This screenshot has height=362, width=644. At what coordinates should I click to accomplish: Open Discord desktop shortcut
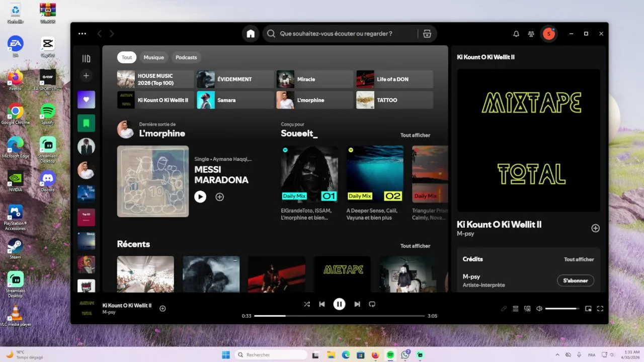[48, 181]
